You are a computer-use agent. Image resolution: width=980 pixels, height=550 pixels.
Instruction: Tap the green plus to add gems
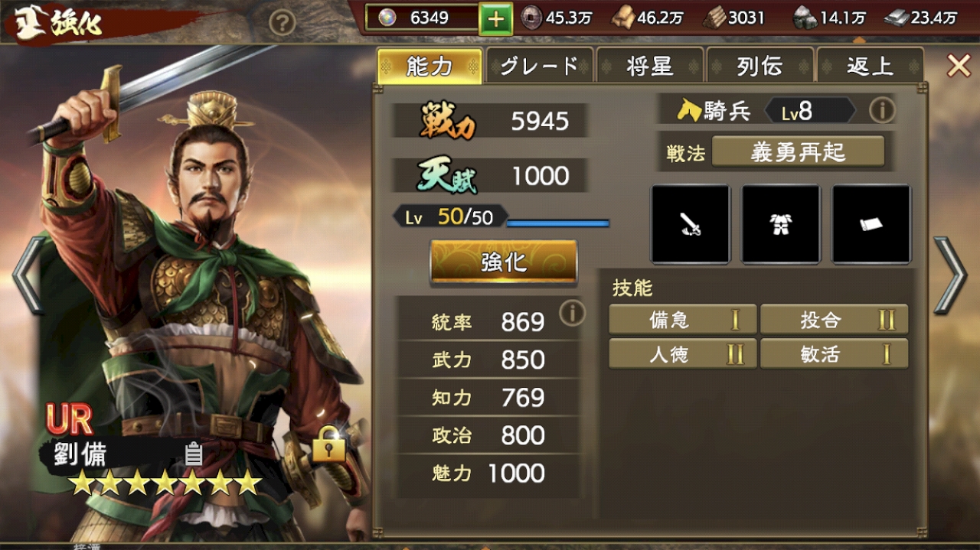point(495,18)
